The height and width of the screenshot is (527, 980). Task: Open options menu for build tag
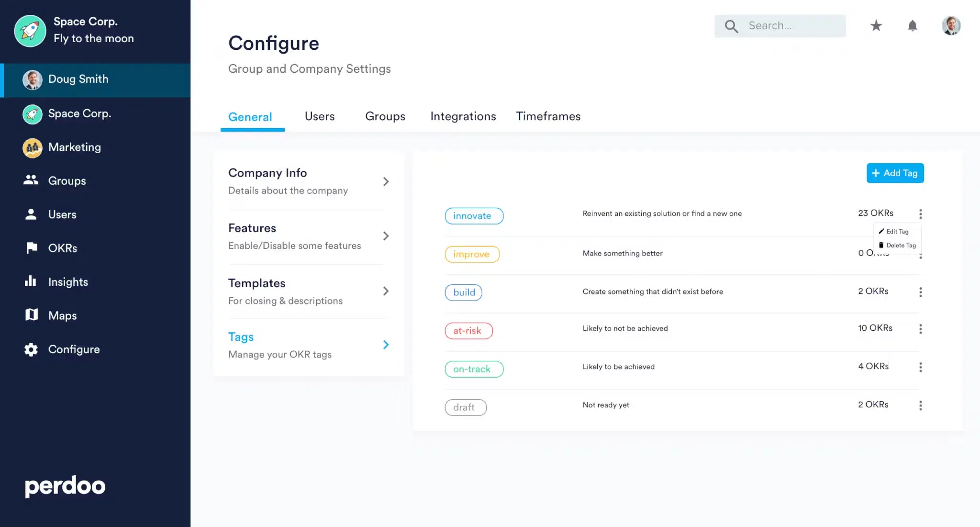[x=920, y=292]
